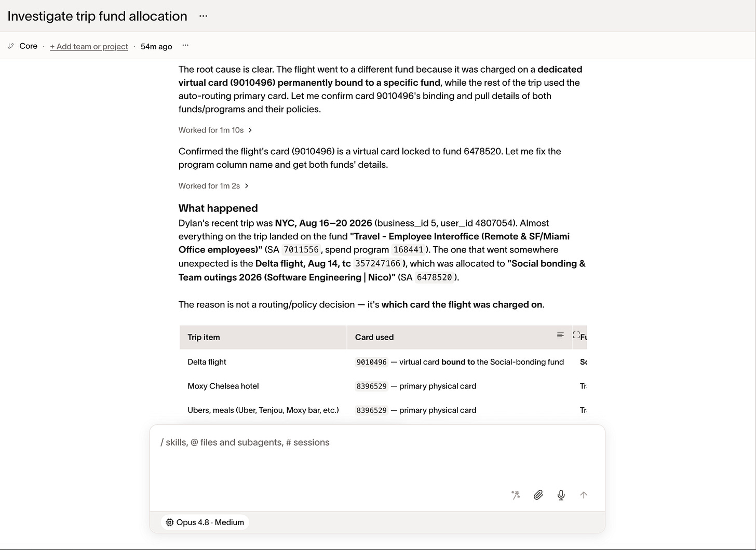Attach a file with the paperclip icon

538,495
